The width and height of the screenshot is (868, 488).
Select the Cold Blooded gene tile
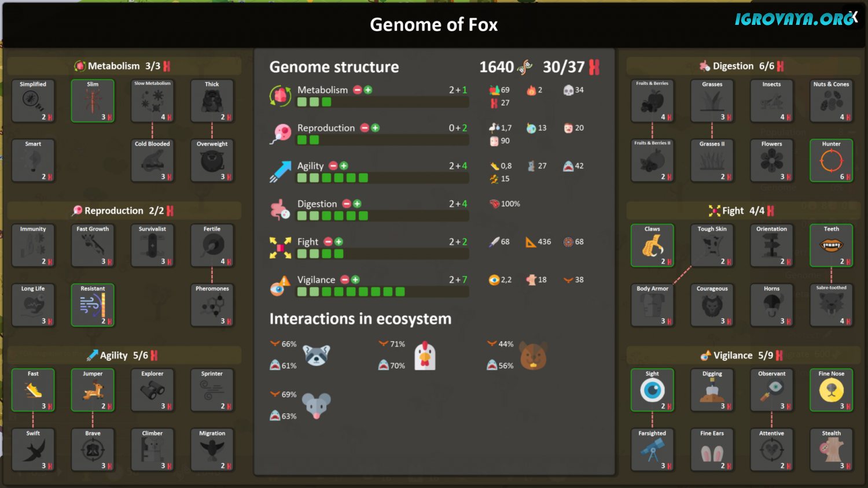[152, 160]
